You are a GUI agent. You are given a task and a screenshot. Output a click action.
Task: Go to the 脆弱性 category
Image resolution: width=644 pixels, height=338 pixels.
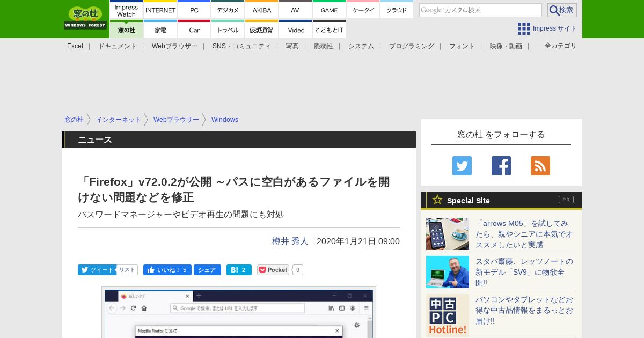[x=324, y=46]
